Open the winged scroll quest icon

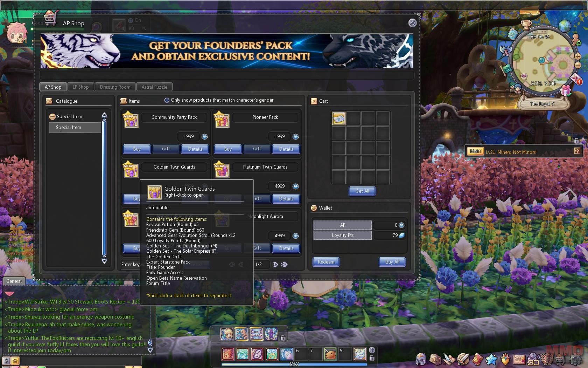pyautogui.click(x=449, y=359)
